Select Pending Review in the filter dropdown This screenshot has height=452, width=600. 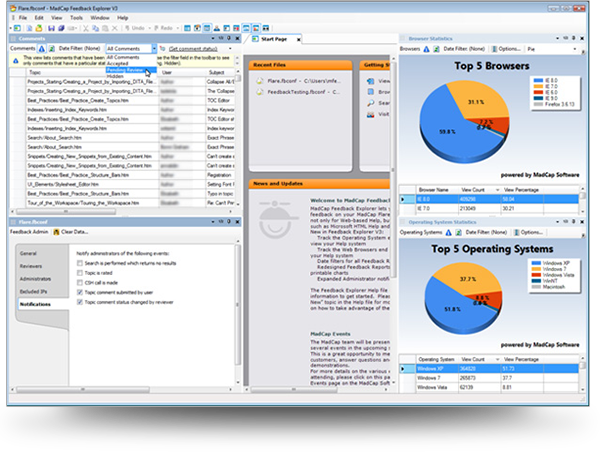[131, 70]
